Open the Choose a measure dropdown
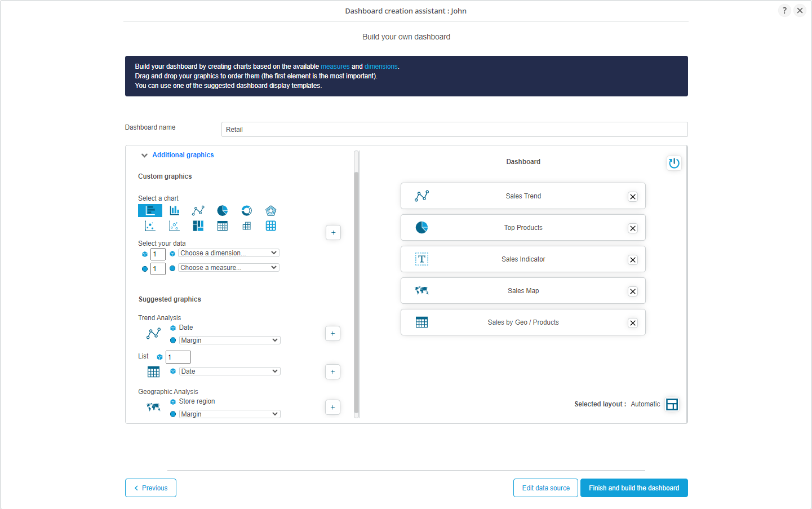This screenshot has height=509, width=812. 229,268
